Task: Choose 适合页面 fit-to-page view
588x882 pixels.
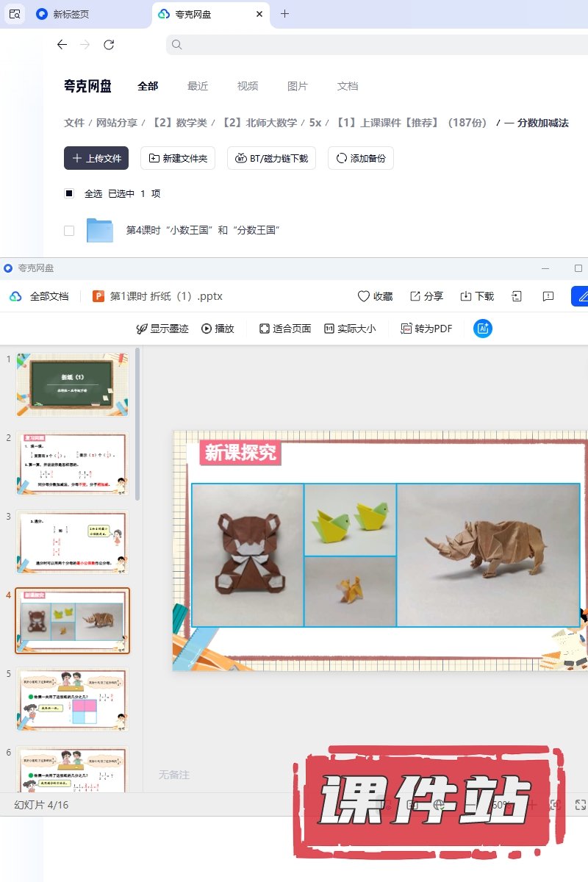Action: pyautogui.click(x=285, y=329)
